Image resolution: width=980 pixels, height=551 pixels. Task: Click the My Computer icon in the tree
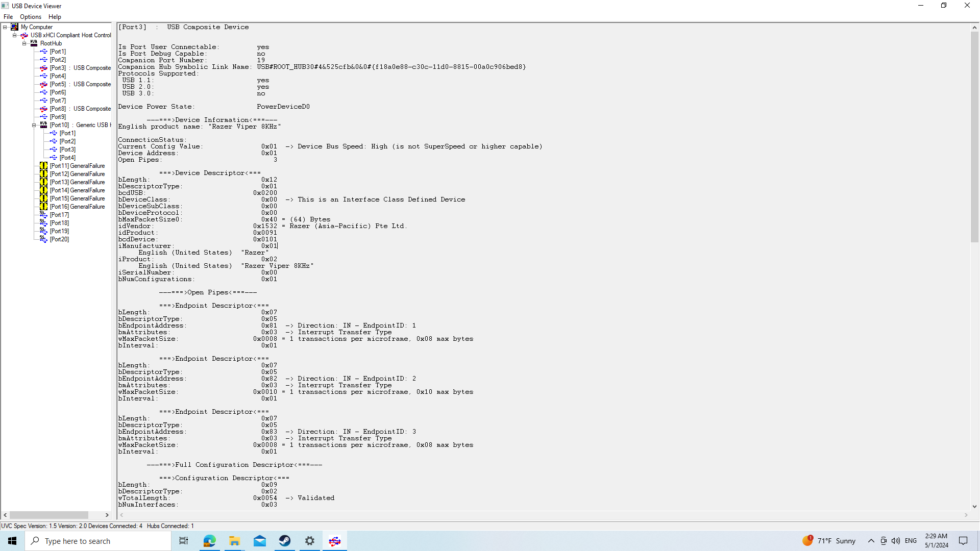pos(15,27)
